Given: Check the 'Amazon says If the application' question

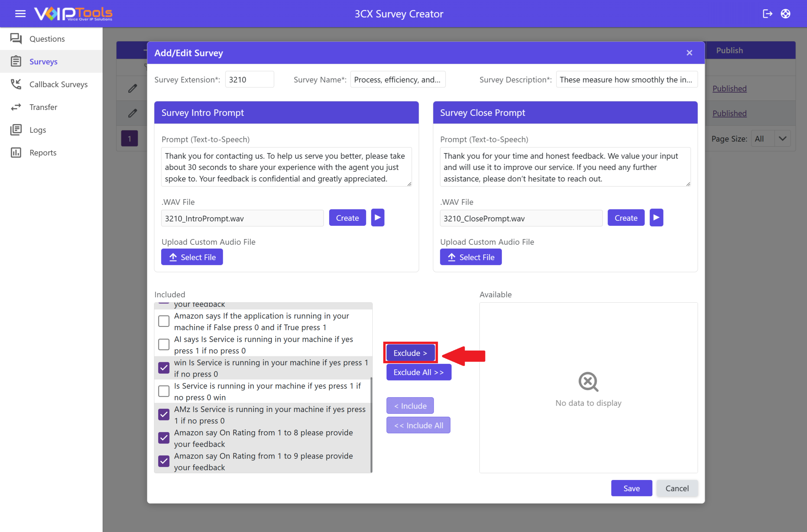Looking at the screenshot, I should (x=164, y=321).
